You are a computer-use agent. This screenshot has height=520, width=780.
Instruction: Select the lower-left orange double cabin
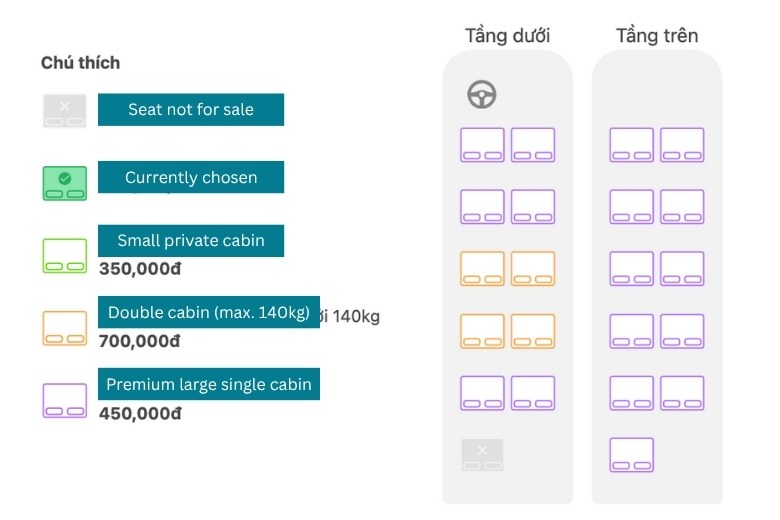coord(482,331)
